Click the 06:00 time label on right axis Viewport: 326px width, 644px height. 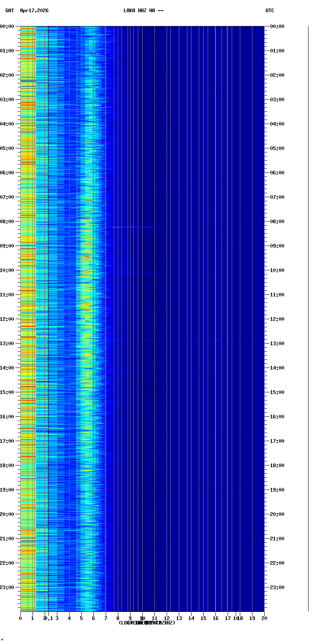(277, 173)
